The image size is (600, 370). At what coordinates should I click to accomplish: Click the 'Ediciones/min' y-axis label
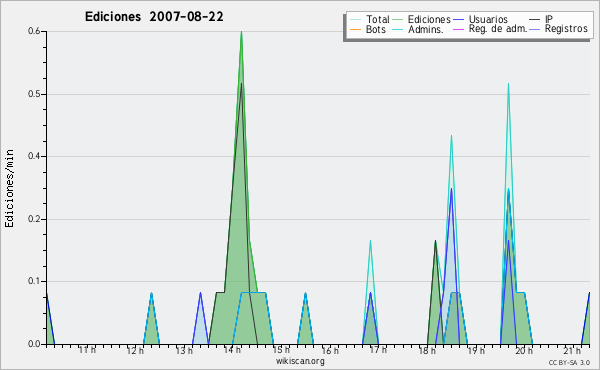pos(9,188)
